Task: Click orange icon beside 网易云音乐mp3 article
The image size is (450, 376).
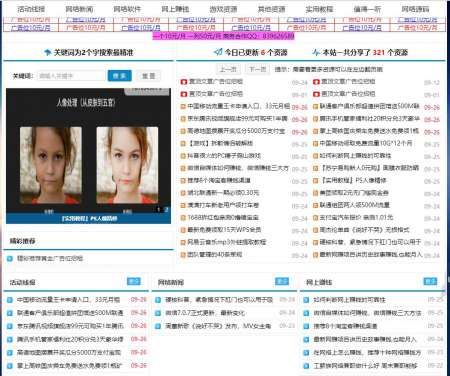Action: (183, 243)
